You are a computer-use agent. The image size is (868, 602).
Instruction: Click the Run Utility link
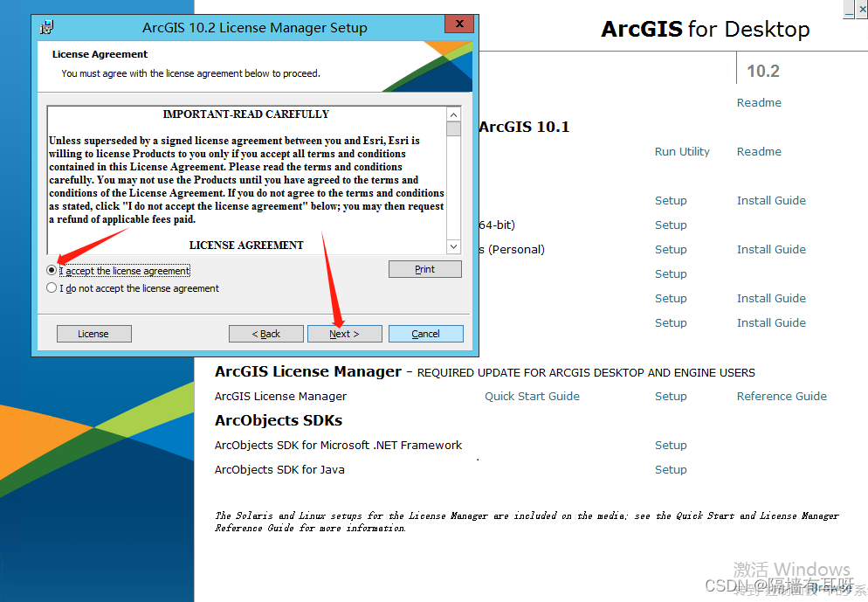[x=681, y=151]
